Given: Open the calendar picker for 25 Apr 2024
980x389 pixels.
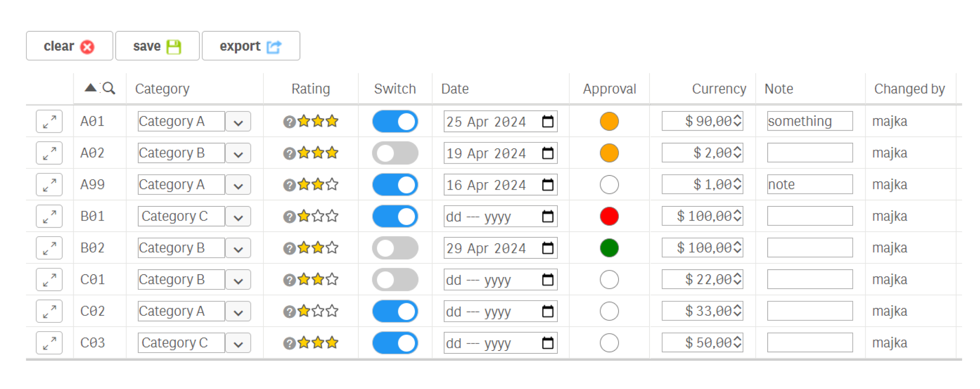Looking at the screenshot, I should (x=547, y=121).
